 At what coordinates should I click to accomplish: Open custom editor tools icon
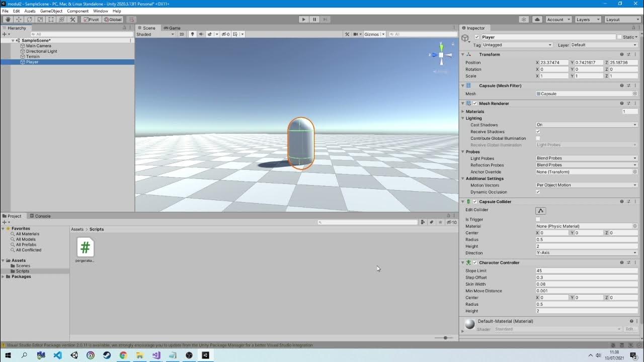[72, 20]
